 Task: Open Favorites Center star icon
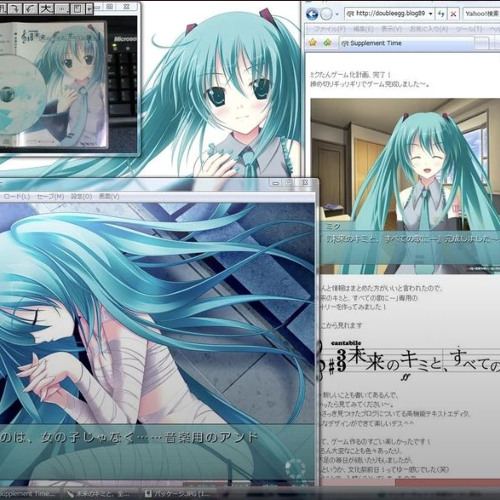click(x=313, y=42)
